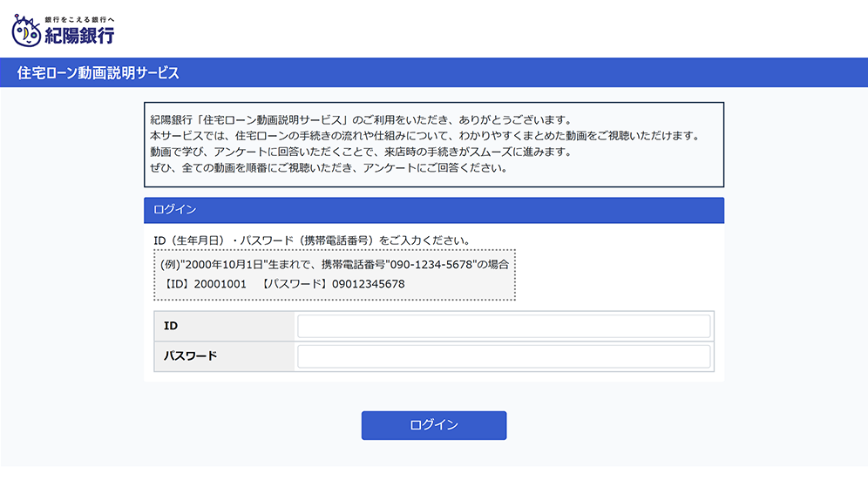Image resolution: width=868 pixels, height=494 pixels.
Task: Click the ID（生年月日）・パスワード instruction text
Action: [312, 240]
